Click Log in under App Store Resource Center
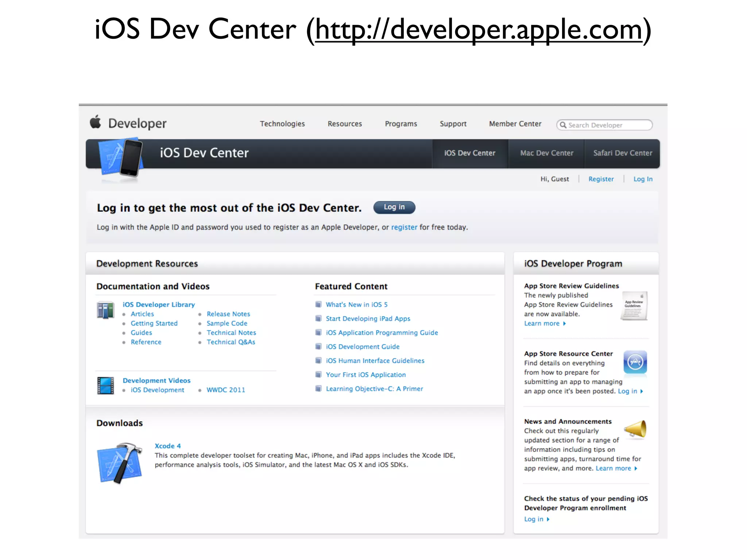747x560 pixels. 630,392
